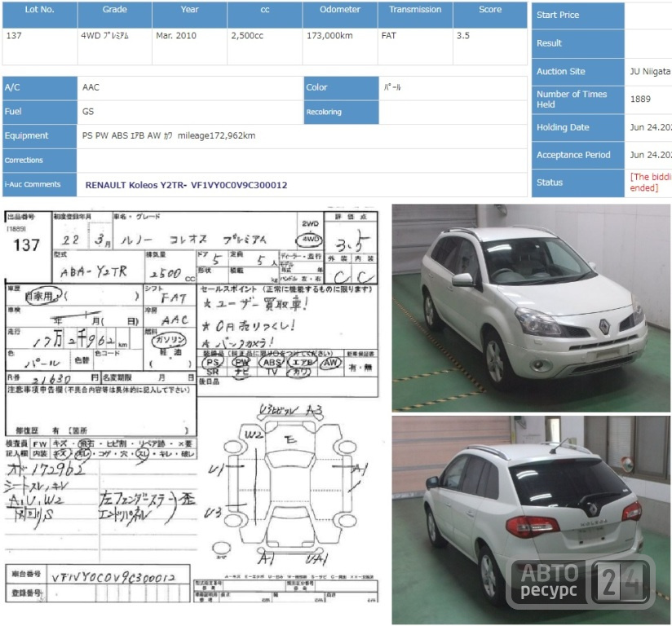Select the 3.5 score value
The image size is (672, 626).
[x=463, y=36]
